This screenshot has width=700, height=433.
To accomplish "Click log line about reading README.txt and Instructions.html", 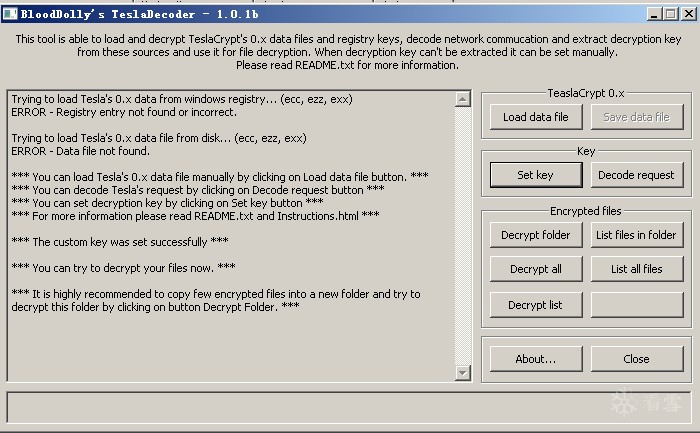I will tap(195, 216).
